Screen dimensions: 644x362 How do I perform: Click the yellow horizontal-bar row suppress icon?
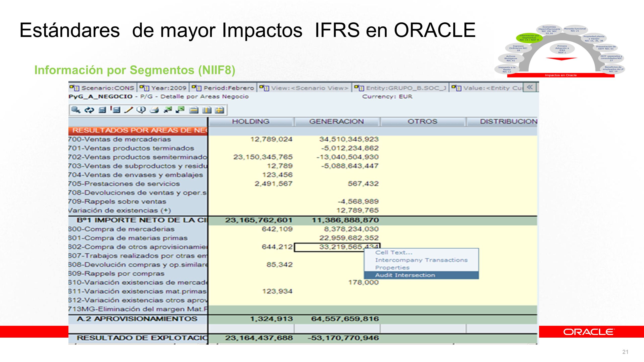(194, 110)
